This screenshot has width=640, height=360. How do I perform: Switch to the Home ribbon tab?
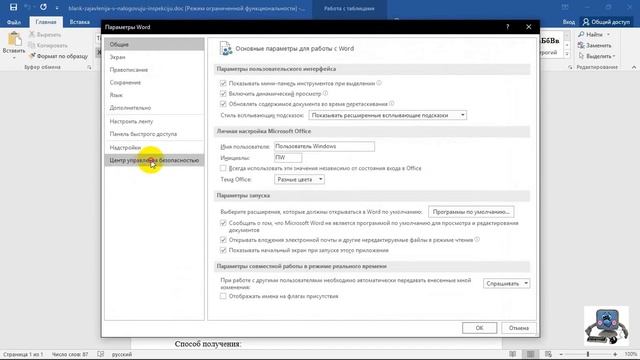46,22
